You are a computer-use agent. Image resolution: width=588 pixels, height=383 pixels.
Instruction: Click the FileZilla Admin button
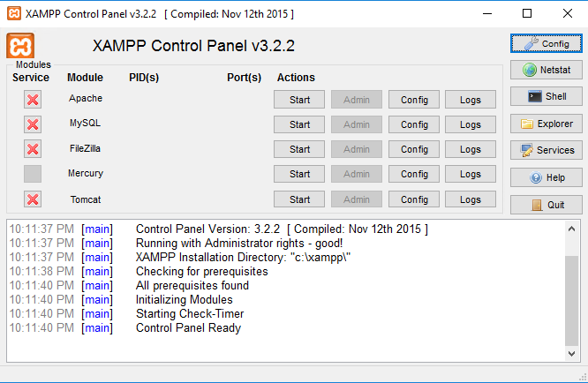357,149
